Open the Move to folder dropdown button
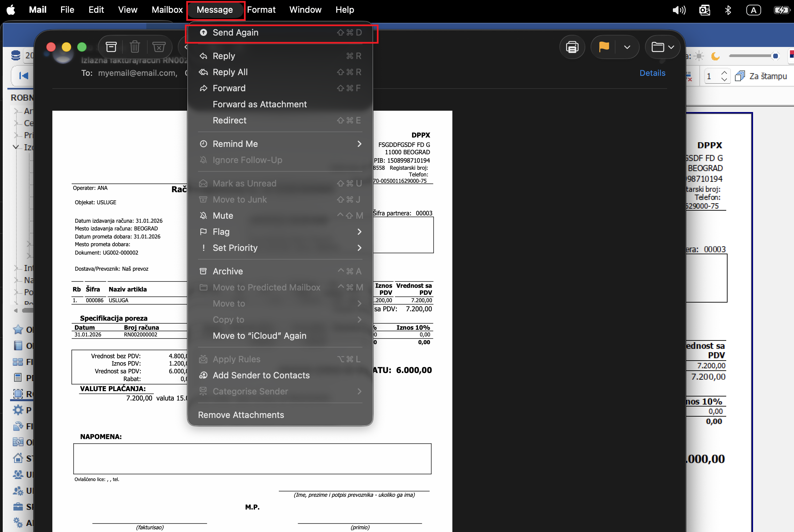794x532 pixels. pyautogui.click(x=662, y=47)
